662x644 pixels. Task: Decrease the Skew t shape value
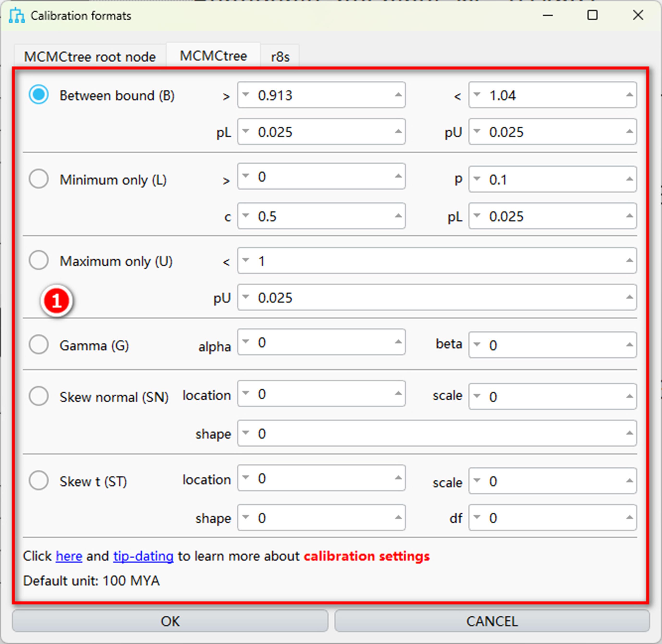246,517
